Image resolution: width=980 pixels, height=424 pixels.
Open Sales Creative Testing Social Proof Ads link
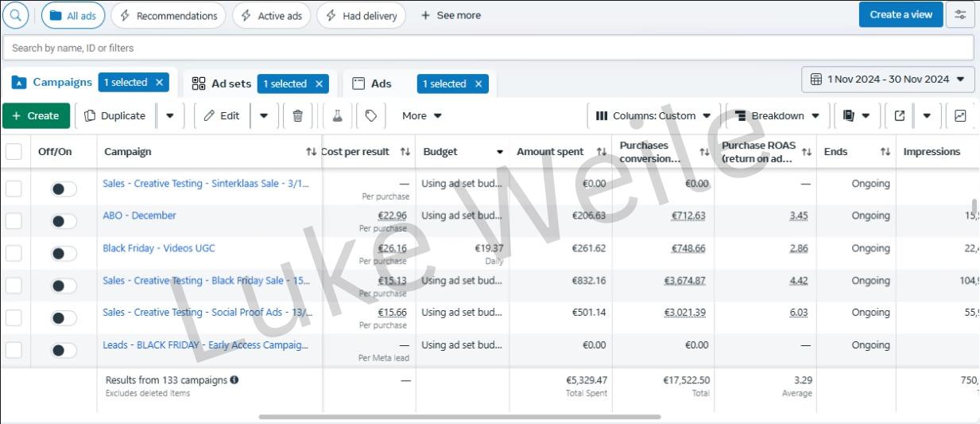206,313
